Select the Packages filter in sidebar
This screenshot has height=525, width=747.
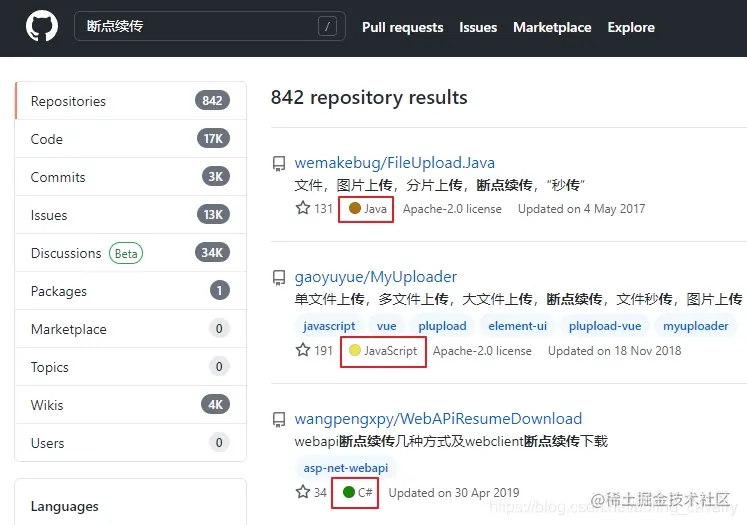click(x=131, y=291)
